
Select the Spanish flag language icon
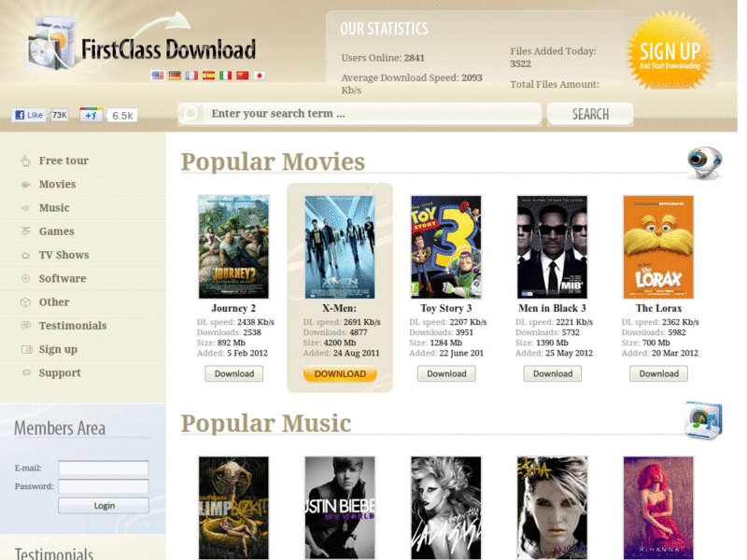point(208,76)
